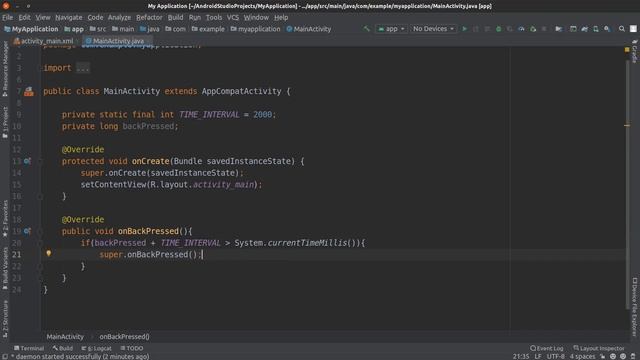Click the Stop icon in the run toolbar

pos(544,29)
